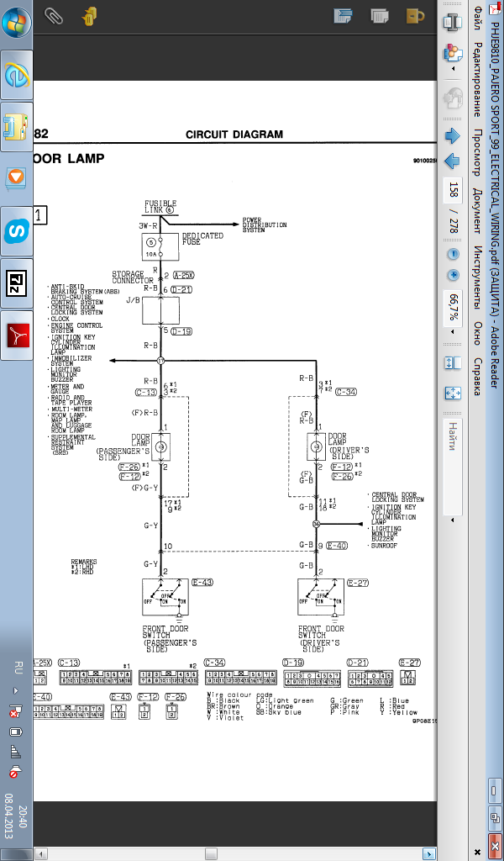Enable scrolling page mode icon
504x861 pixels.
click(x=454, y=363)
